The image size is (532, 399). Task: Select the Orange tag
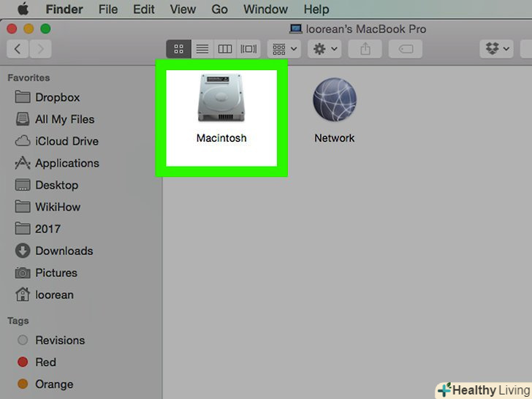point(45,384)
